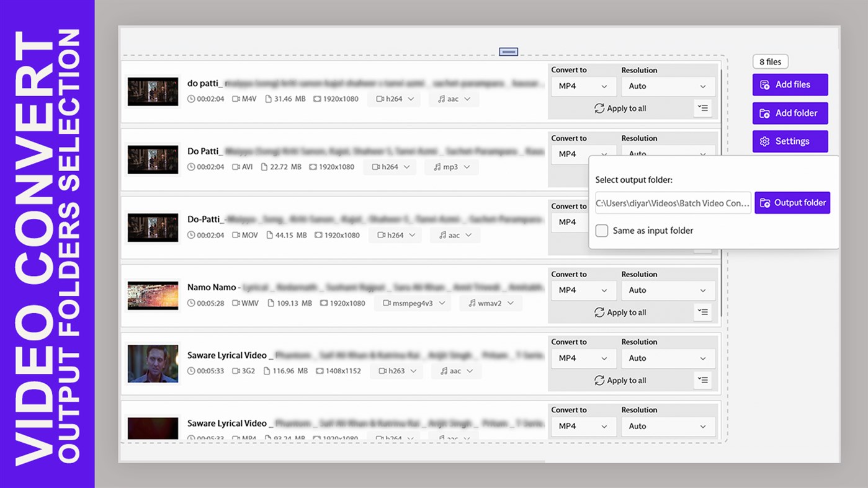This screenshot has width=868, height=488.
Task: Click the Add folder button
Action: tap(790, 113)
